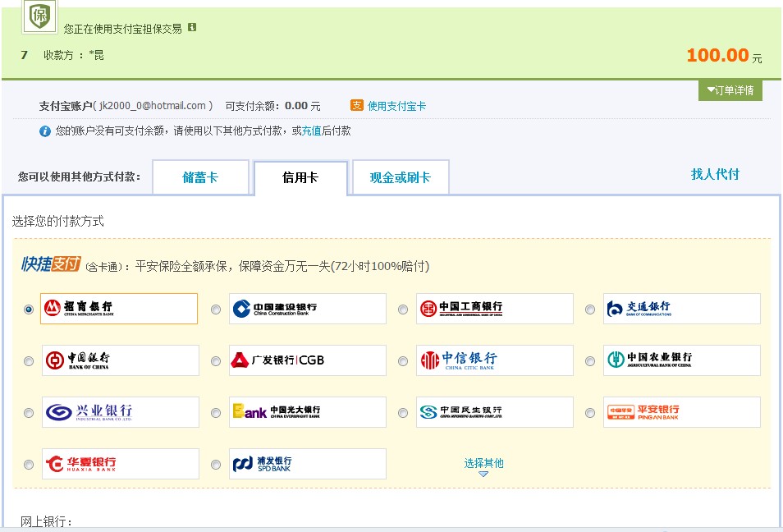Click the 使用支付宝卡 link
This screenshot has height=532, width=783.
[x=396, y=106]
